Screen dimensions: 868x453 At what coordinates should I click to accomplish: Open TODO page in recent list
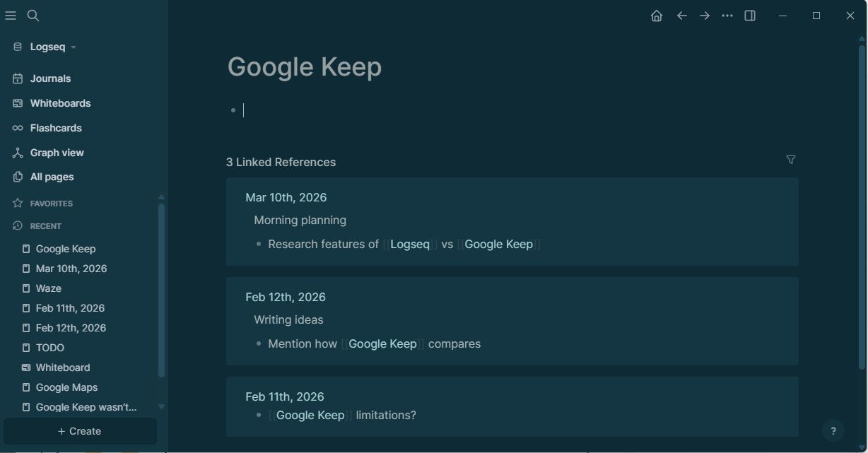coord(50,348)
